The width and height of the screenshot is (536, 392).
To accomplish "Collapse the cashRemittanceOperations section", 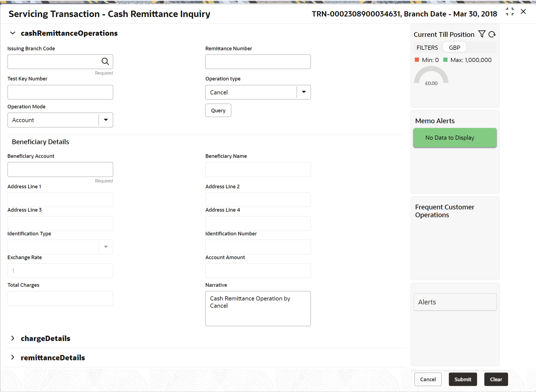I will tap(13, 33).
